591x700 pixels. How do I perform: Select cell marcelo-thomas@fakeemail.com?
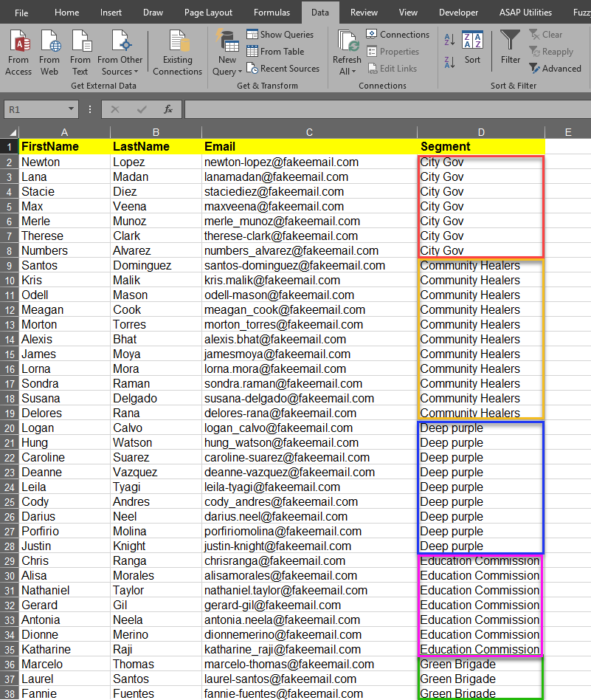pos(309,664)
